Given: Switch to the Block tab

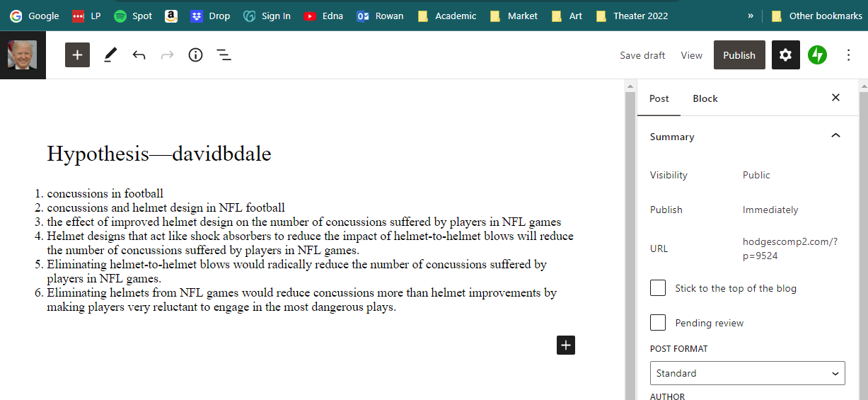Looking at the screenshot, I should tap(705, 98).
